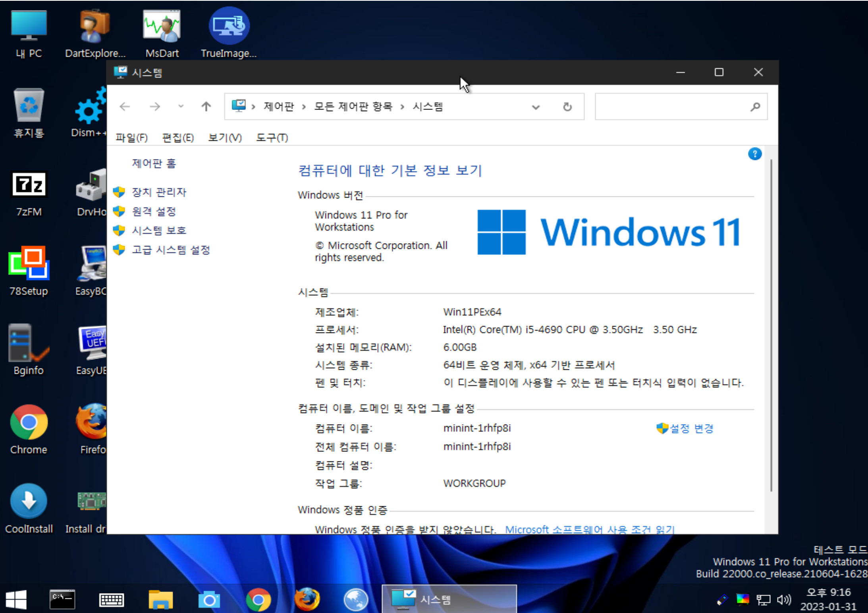The image size is (868, 613).
Task: Open 7zFM file manager icon
Action: [29, 194]
